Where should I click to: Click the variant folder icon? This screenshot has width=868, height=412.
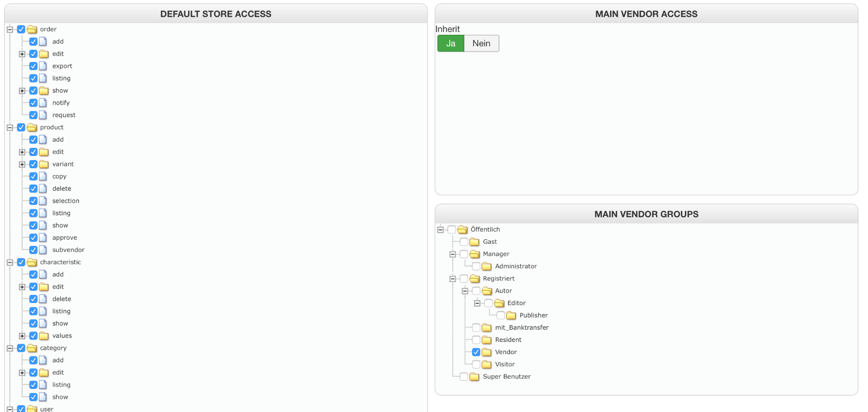(x=44, y=164)
